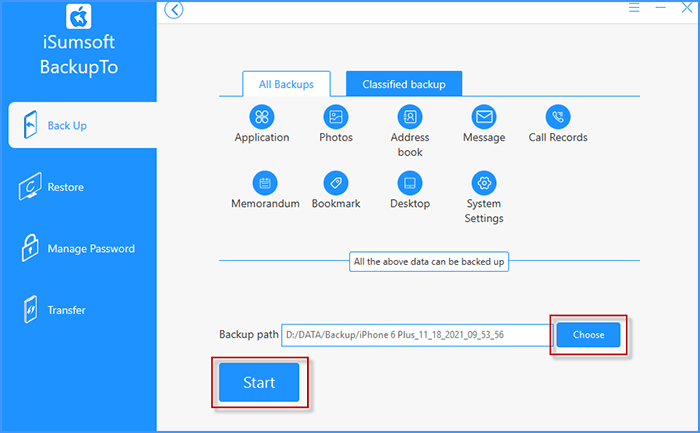Click the Application backup icon
This screenshot has width=700, height=433.
point(262,117)
